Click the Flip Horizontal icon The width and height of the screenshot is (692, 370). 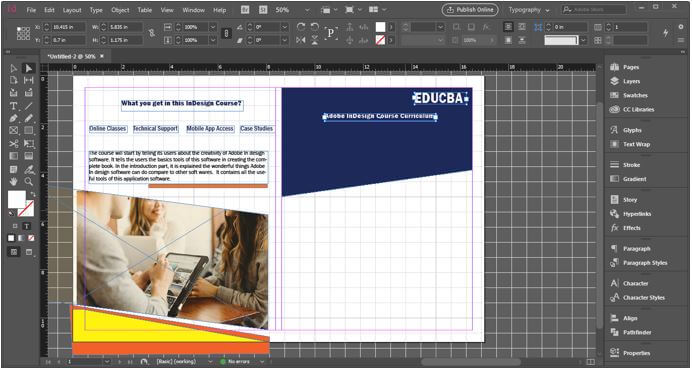point(301,40)
